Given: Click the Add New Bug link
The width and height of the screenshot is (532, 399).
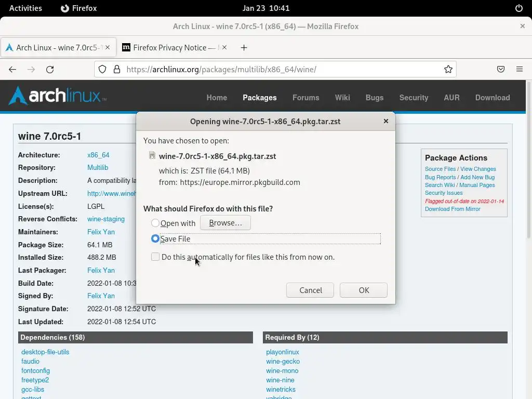Looking at the screenshot, I should pyautogui.click(x=477, y=177).
